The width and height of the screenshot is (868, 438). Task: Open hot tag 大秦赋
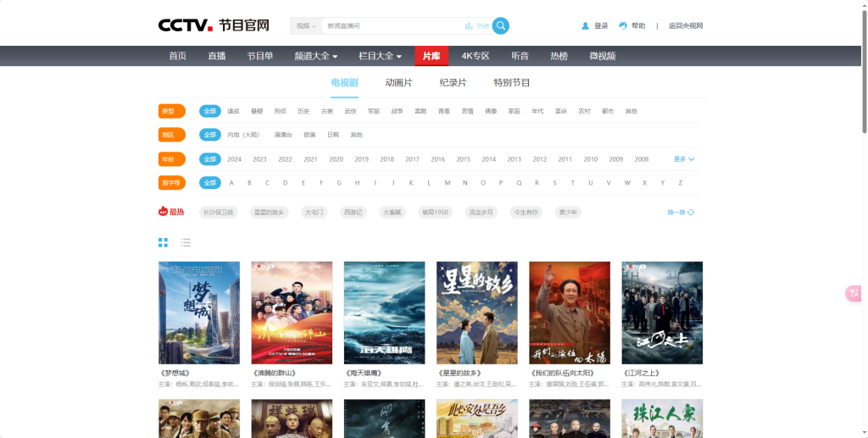tap(392, 213)
